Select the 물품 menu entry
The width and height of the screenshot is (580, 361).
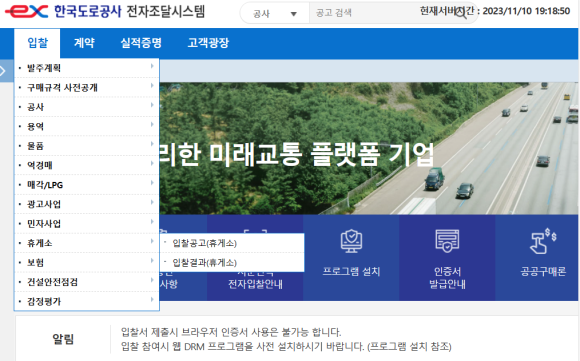87,146
